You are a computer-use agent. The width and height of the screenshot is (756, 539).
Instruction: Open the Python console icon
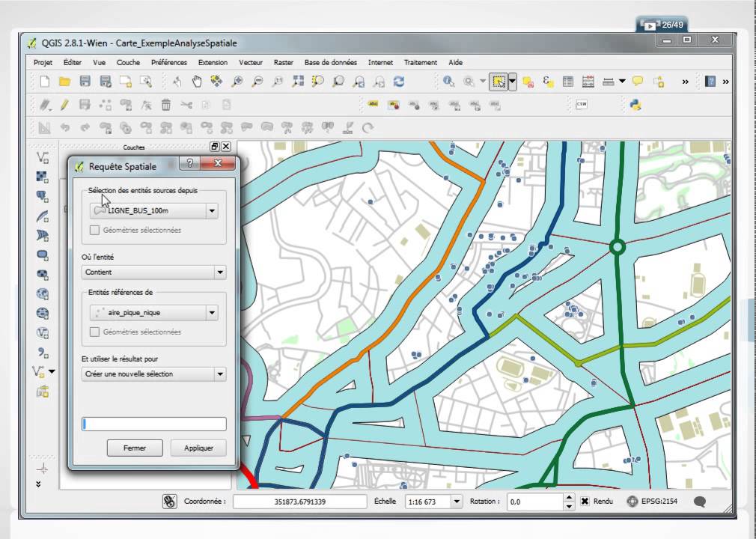635,105
